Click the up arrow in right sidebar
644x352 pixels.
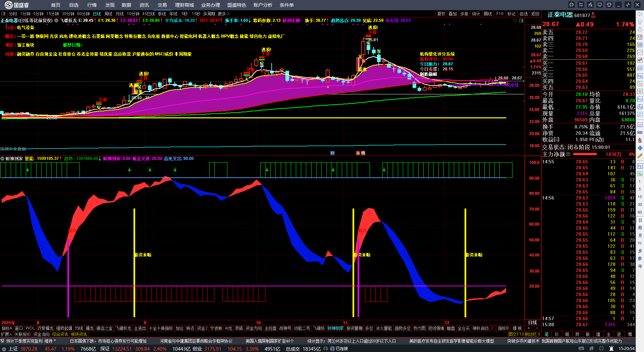click(640, 22)
